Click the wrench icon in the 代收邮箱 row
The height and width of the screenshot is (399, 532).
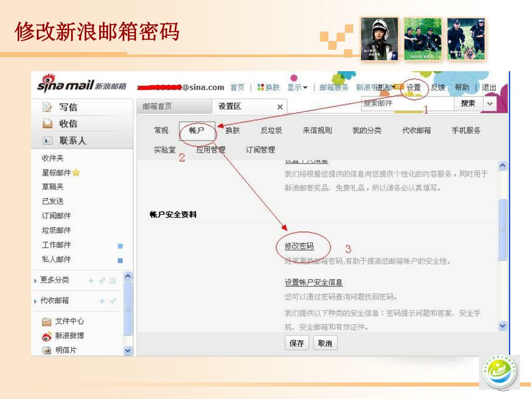coord(113,301)
